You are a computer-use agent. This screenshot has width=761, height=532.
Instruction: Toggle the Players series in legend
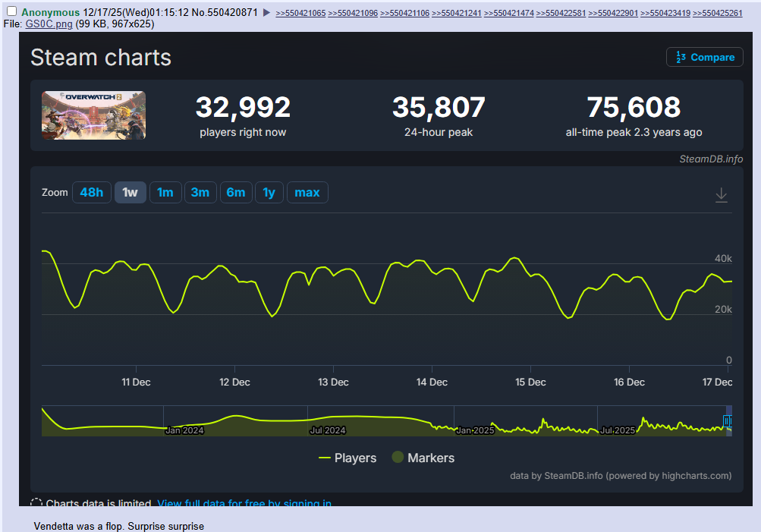click(x=347, y=458)
